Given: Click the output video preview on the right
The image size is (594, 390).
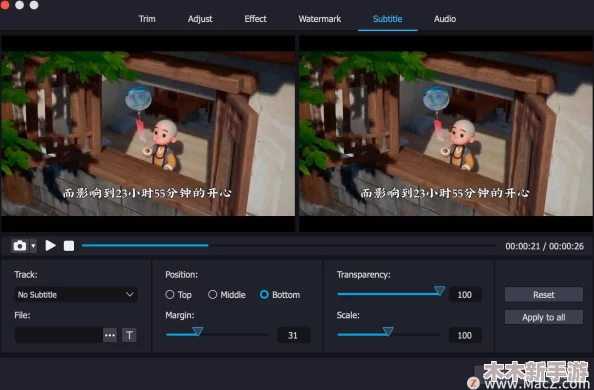Looking at the screenshot, I should (x=446, y=133).
